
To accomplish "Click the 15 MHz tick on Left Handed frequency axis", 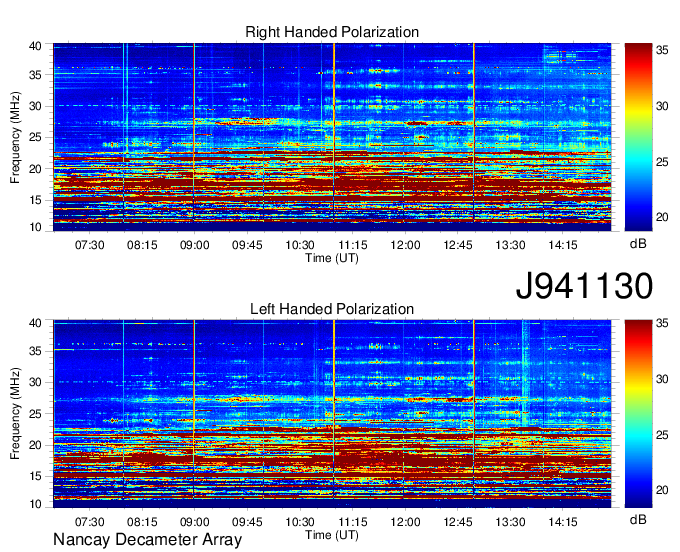I will click(35, 476).
